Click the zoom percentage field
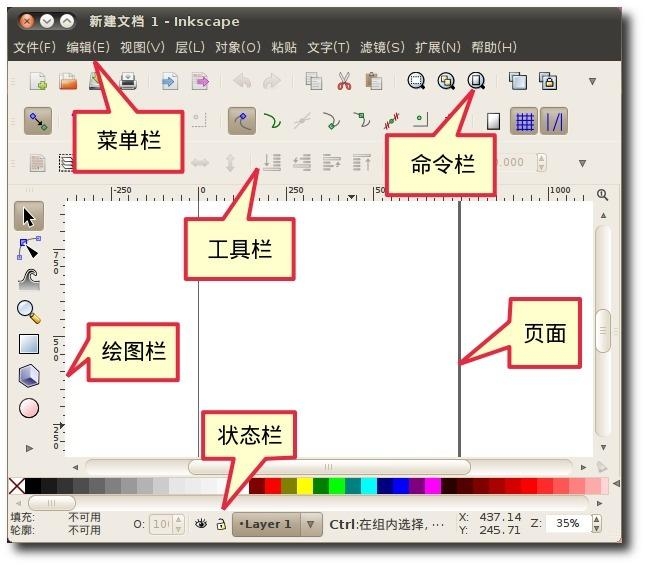 coord(567,523)
